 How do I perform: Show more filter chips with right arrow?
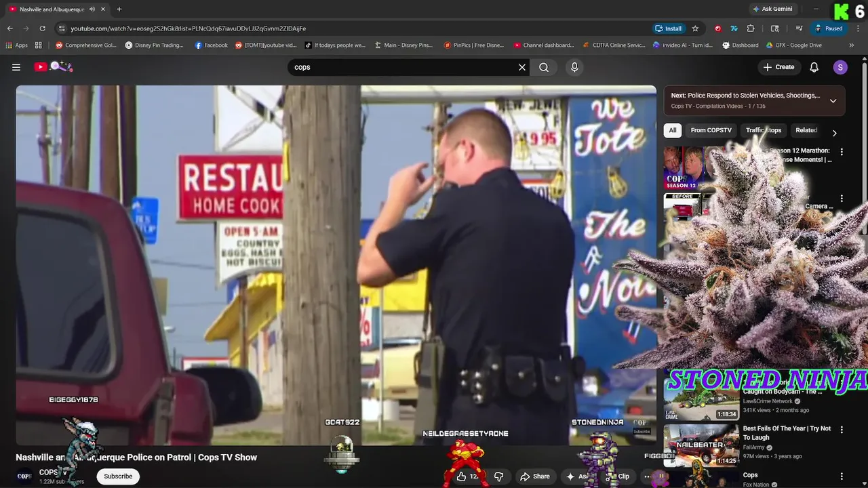tap(834, 133)
